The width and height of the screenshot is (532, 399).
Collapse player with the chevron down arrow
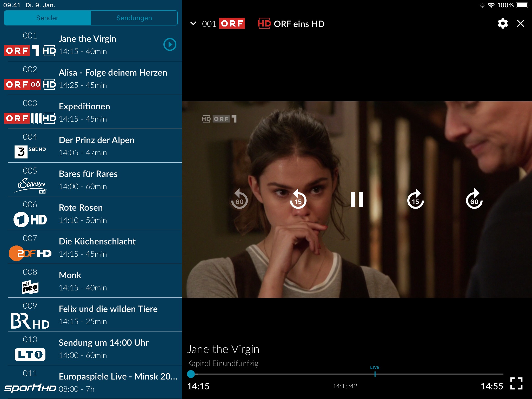(x=193, y=24)
